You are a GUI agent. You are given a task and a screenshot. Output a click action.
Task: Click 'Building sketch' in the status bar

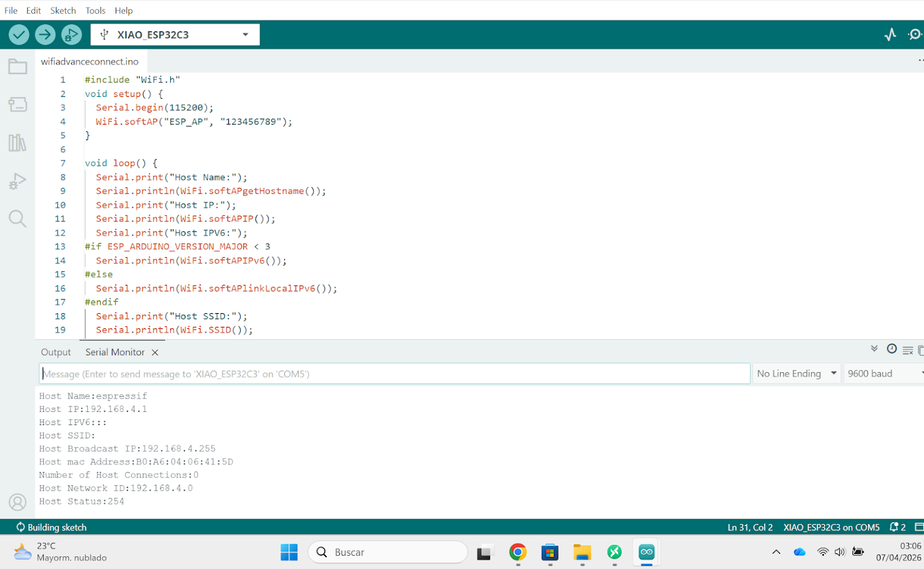point(51,527)
